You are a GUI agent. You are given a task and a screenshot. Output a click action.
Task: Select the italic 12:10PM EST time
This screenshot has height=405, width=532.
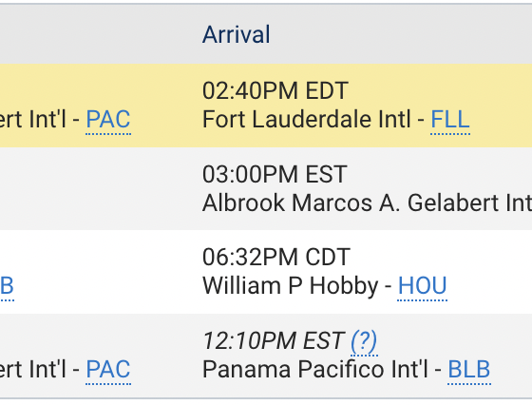(274, 341)
